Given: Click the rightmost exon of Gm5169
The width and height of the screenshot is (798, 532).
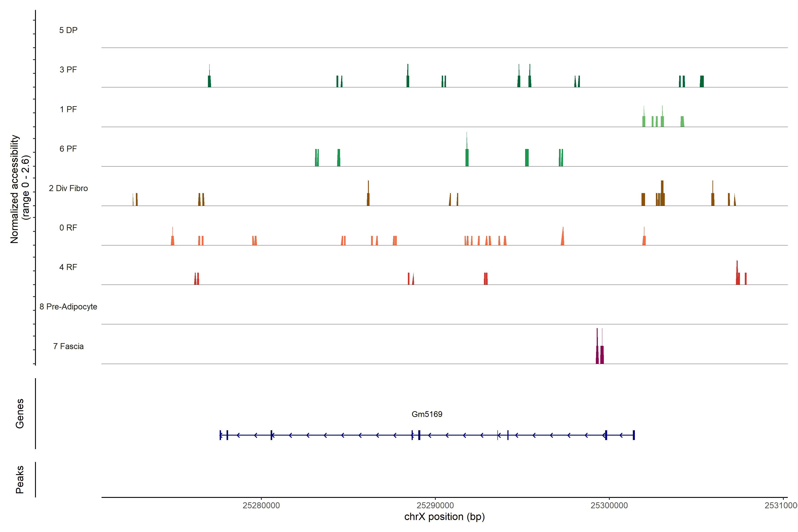Looking at the screenshot, I should click(634, 435).
